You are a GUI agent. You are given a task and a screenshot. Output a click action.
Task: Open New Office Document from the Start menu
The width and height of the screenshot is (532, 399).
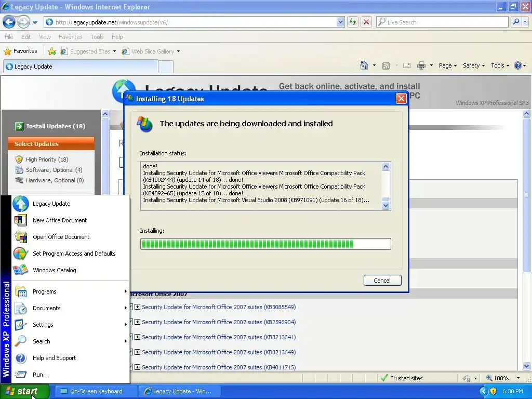(70, 220)
